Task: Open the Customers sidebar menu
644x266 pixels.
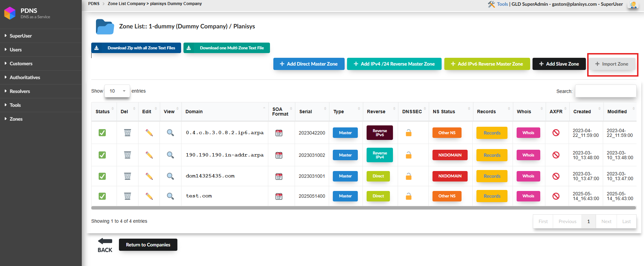Action: [x=21, y=64]
